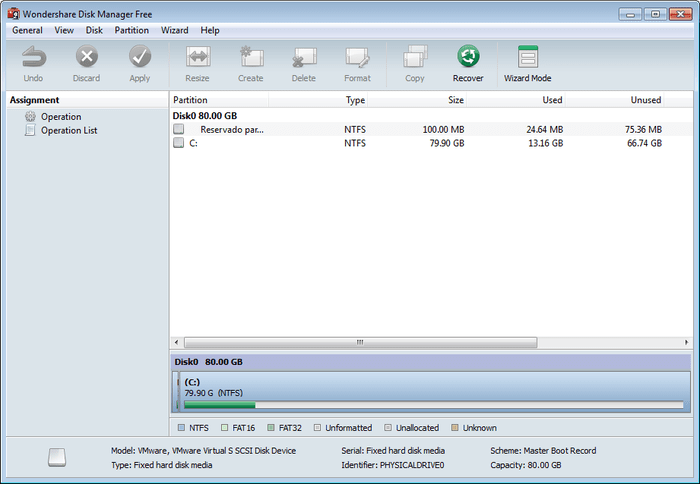Open the Disk menu

pos(94,30)
